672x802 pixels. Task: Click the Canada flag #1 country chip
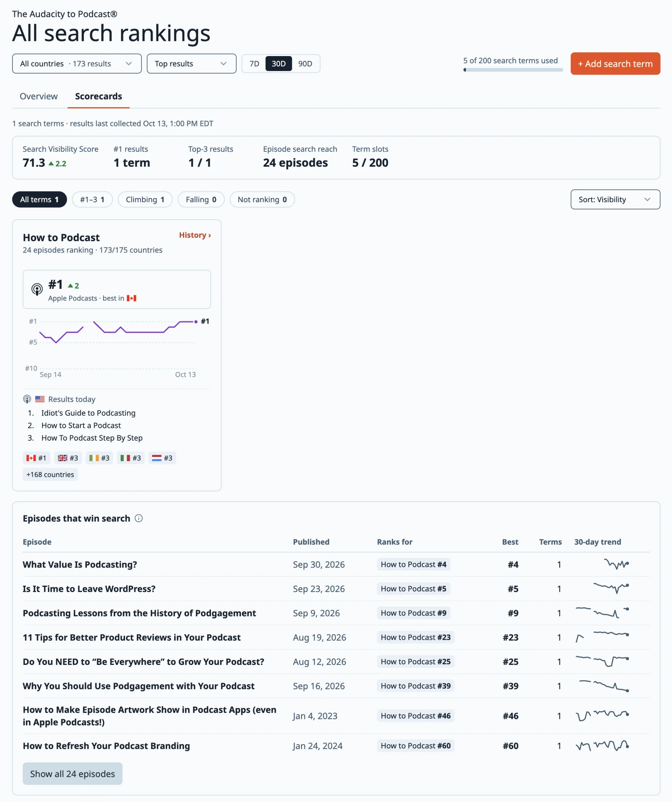[x=36, y=458]
